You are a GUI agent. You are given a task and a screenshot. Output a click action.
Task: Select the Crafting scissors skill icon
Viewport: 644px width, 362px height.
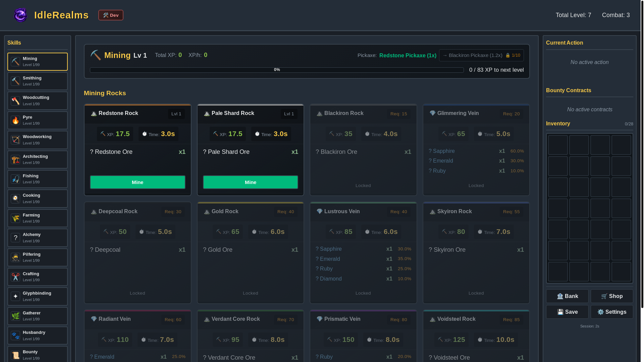[x=15, y=277]
